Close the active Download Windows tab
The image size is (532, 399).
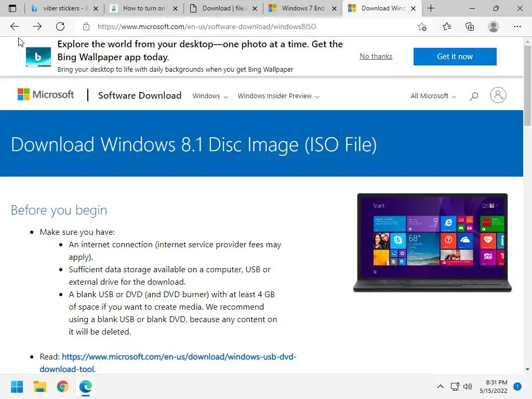point(413,8)
